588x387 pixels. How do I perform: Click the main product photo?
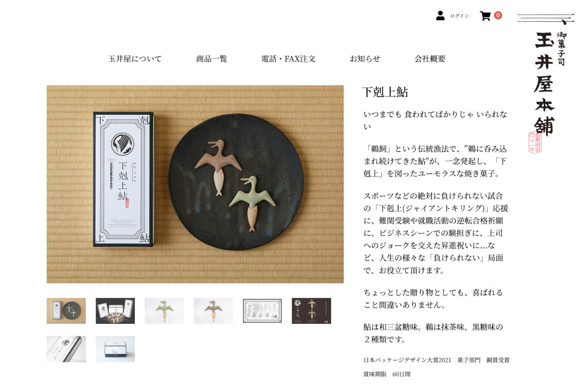point(195,184)
